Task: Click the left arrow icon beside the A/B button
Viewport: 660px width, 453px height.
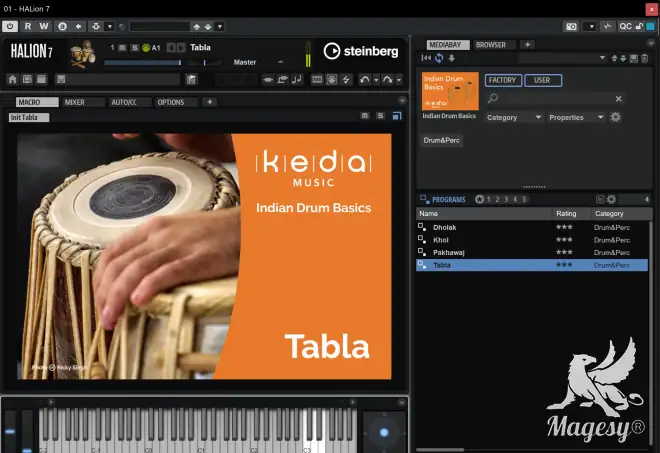Action: tap(78, 26)
